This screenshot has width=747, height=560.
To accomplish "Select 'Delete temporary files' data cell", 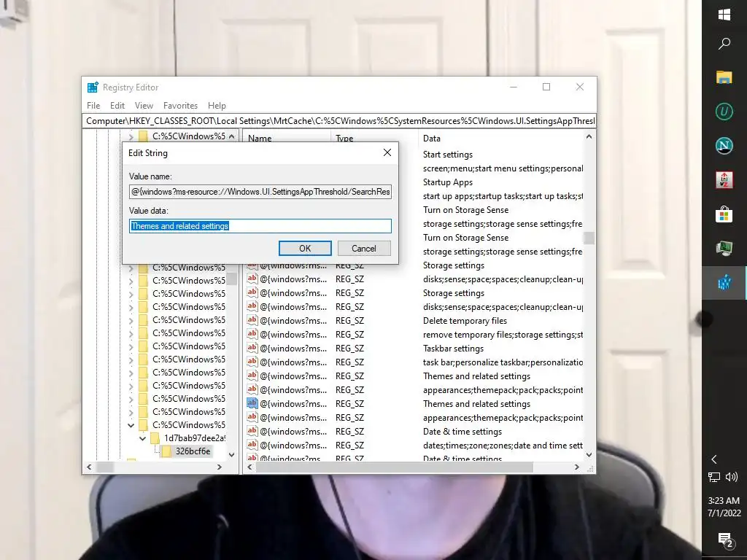I will click(x=465, y=321).
